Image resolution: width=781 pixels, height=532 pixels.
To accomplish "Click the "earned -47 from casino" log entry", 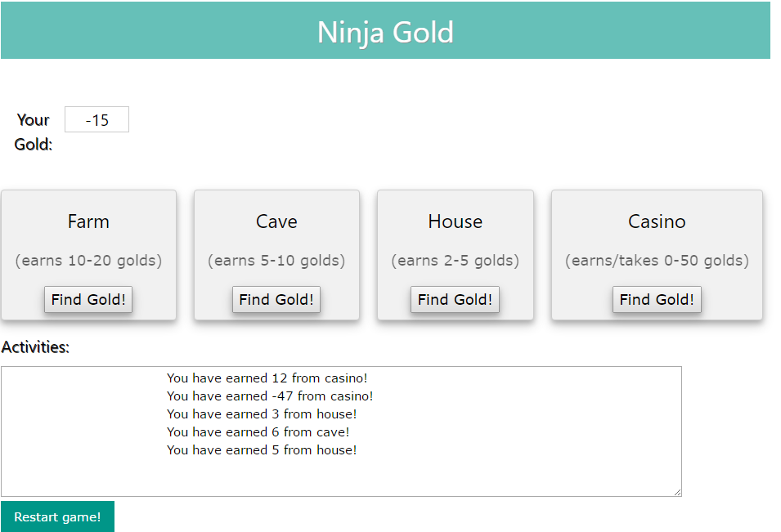I will [270, 396].
